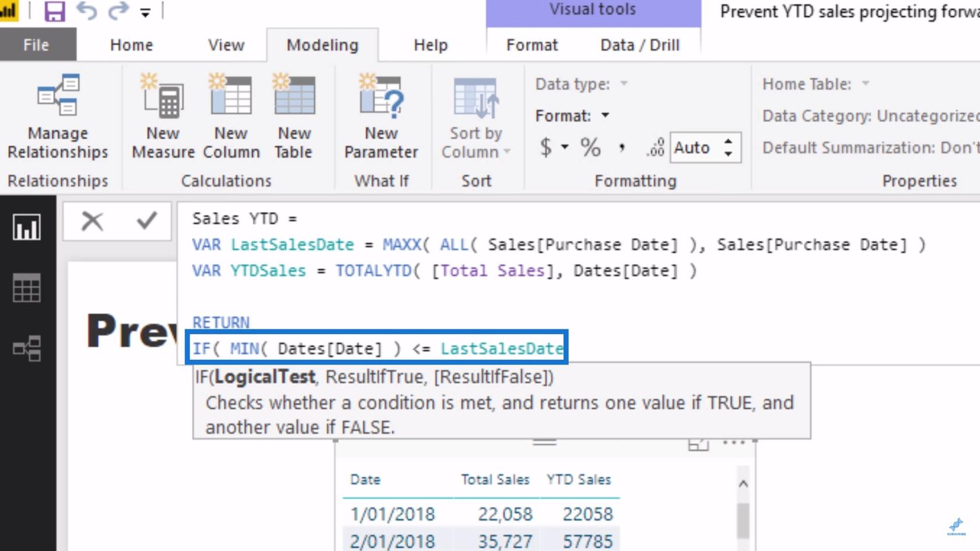The image size is (980, 551).
Task: Create a New Measure
Action: point(163,117)
